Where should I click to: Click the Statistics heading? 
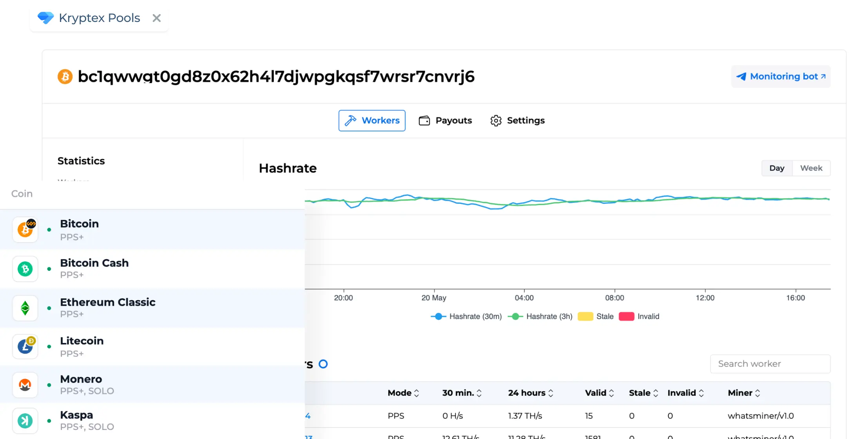[x=81, y=161]
